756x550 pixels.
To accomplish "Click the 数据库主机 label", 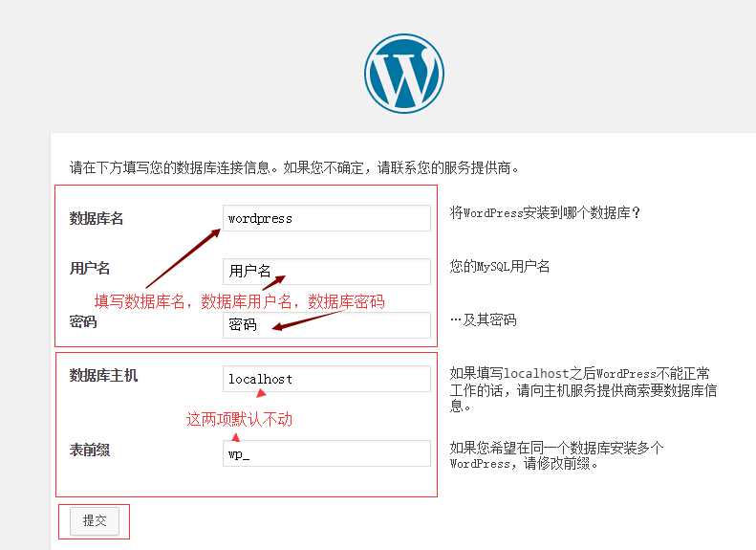I will coord(103,375).
